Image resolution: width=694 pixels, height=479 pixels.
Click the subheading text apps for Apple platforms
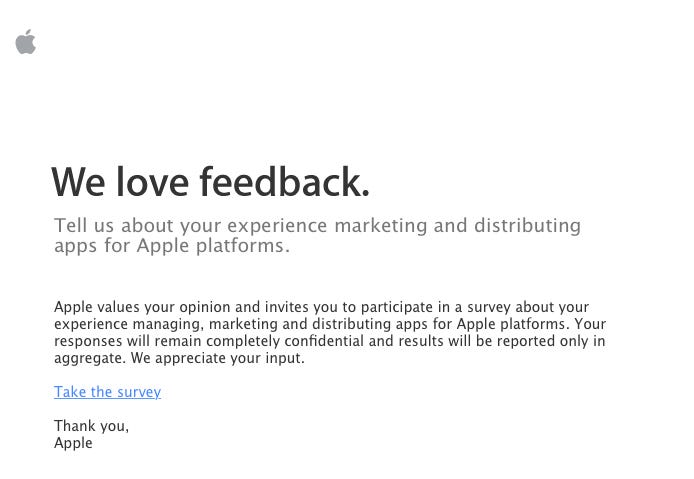[x=171, y=246]
